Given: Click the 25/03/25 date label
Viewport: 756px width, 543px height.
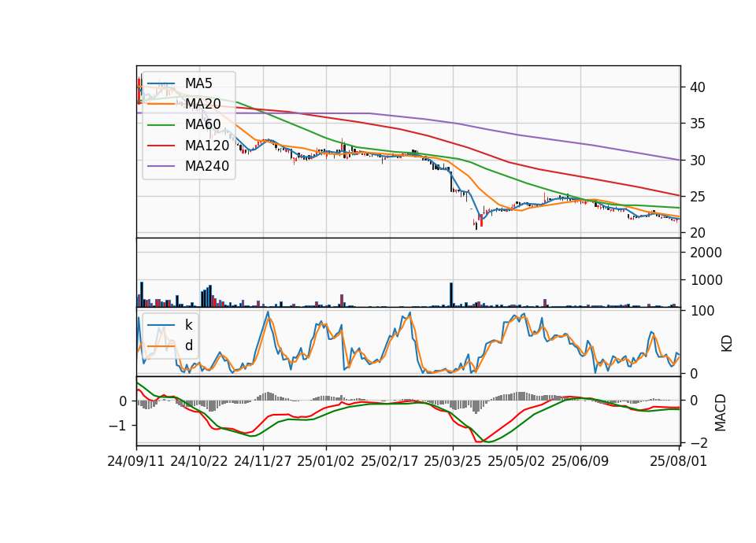Looking at the screenshot, I should point(453,461).
